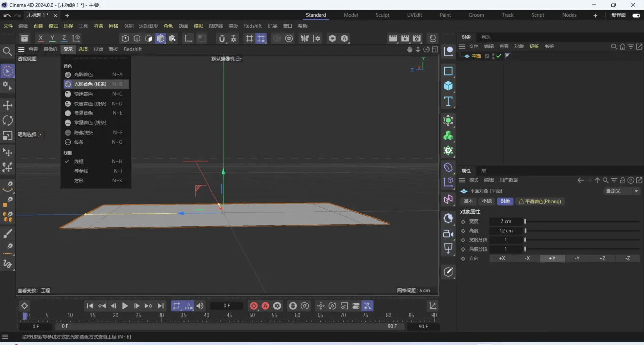Select the Move tool in left toolbar
The width and height of the screenshot is (644, 345).
click(8, 105)
